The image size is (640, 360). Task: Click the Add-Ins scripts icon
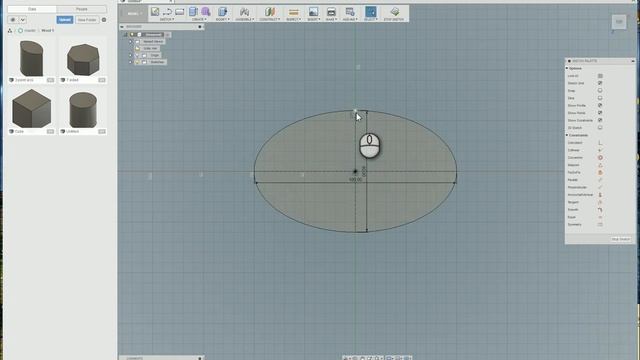[x=350, y=12]
